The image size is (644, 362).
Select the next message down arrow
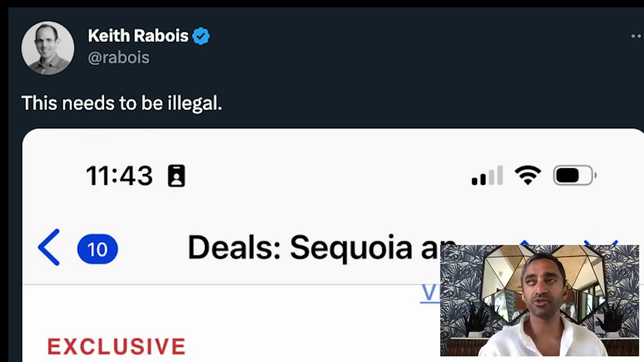point(601,242)
